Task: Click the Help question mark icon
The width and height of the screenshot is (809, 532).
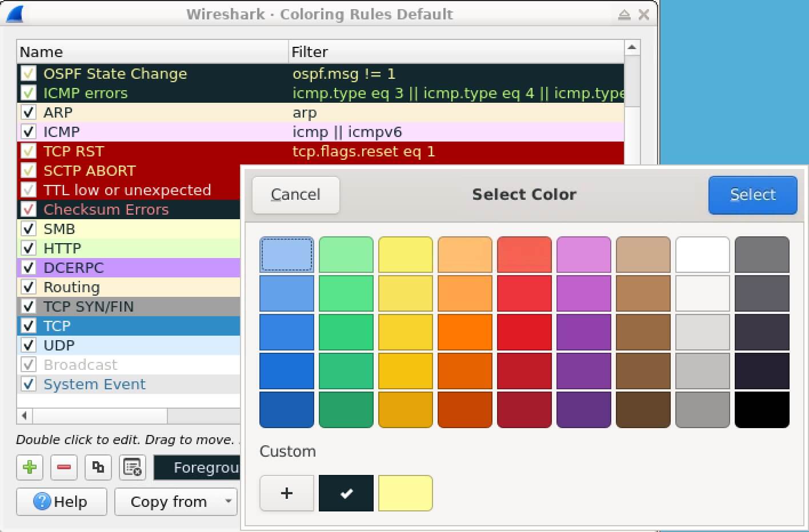Action: pos(42,502)
